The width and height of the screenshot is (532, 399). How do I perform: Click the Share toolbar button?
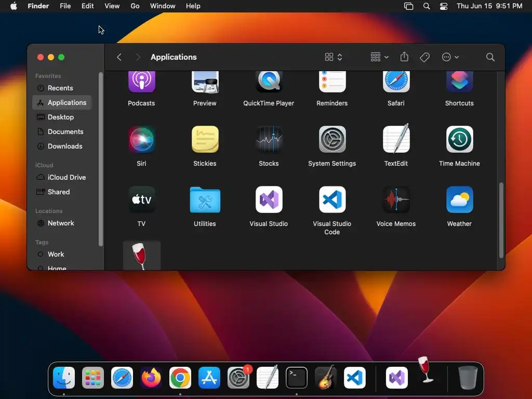pos(404,57)
